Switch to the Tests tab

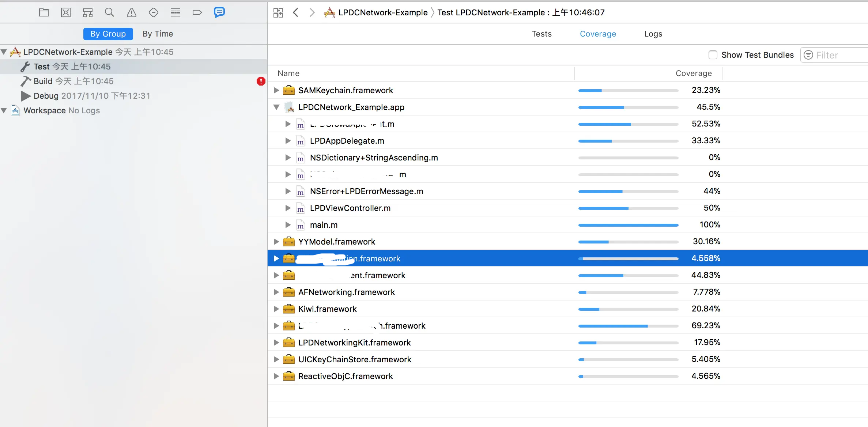coord(541,34)
